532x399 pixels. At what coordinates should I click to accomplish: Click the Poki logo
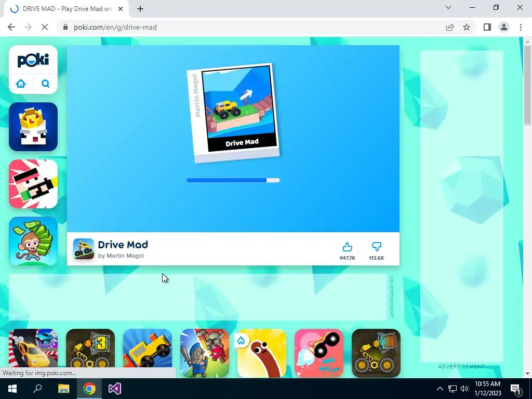[x=33, y=60]
